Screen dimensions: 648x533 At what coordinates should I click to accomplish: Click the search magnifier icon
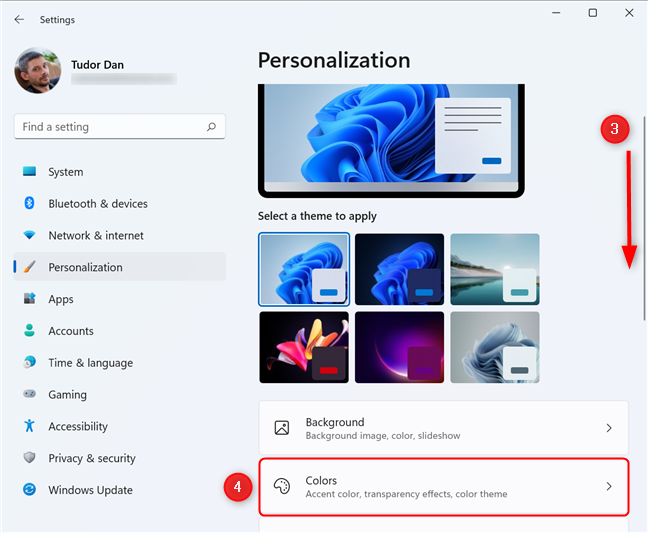coord(212,126)
